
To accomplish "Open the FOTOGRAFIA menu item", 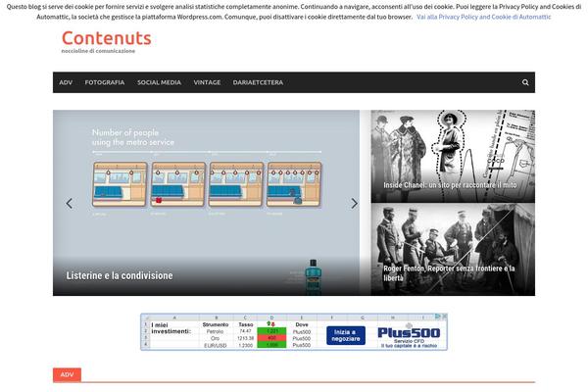I will pos(105,82).
